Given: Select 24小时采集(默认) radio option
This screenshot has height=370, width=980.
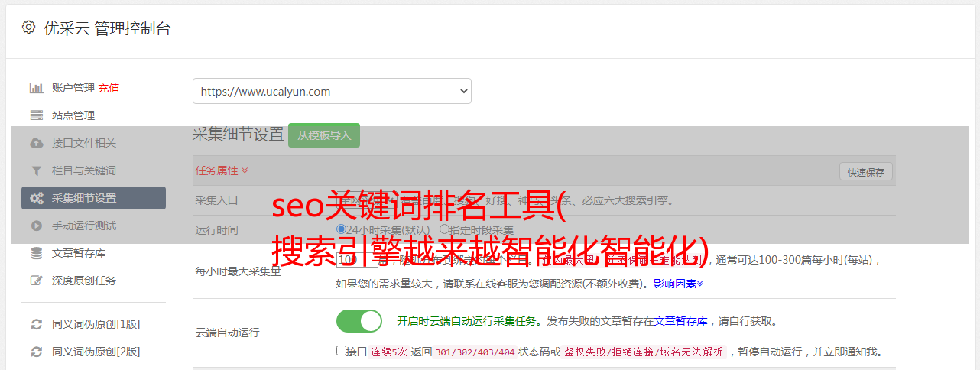Looking at the screenshot, I should (x=342, y=229).
